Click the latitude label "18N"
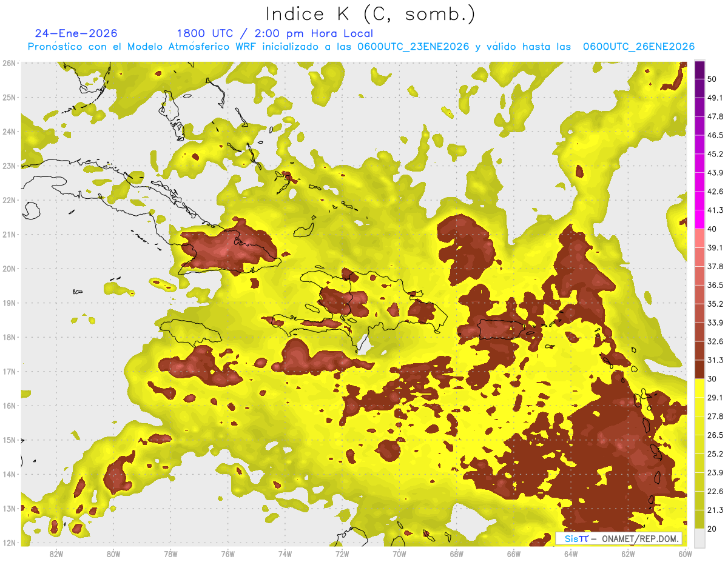The width and height of the screenshot is (728, 562). 10,337
